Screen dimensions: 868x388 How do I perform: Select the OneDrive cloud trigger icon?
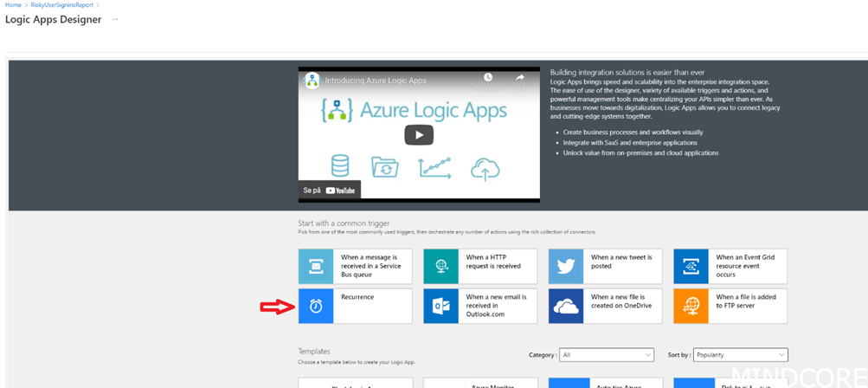pos(566,306)
